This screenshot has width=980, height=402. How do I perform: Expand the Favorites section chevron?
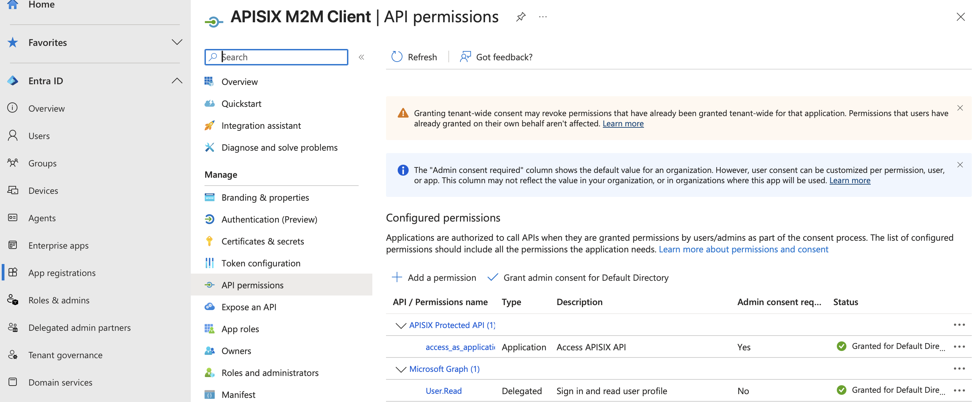[x=177, y=42]
